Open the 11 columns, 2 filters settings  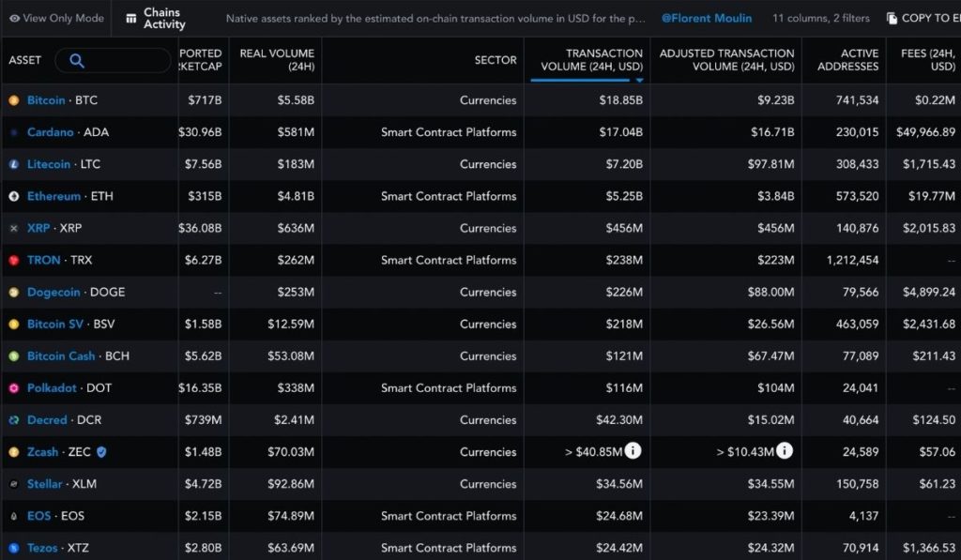820,19
